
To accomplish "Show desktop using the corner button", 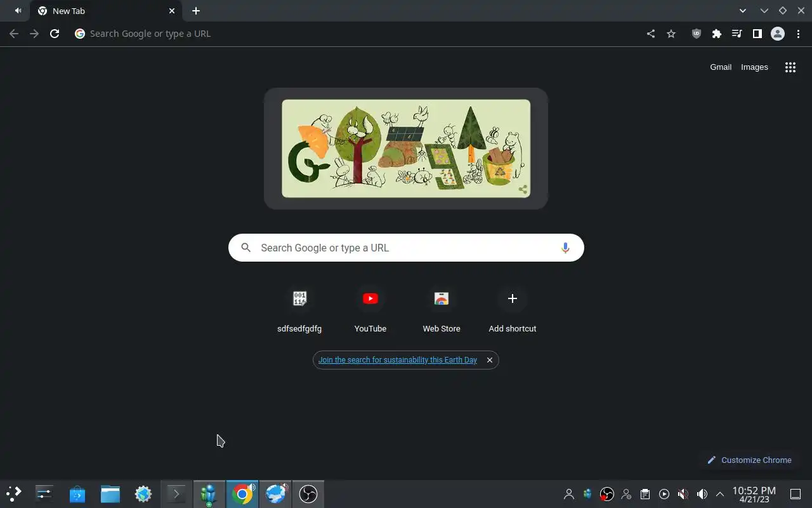I will tap(796, 494).
